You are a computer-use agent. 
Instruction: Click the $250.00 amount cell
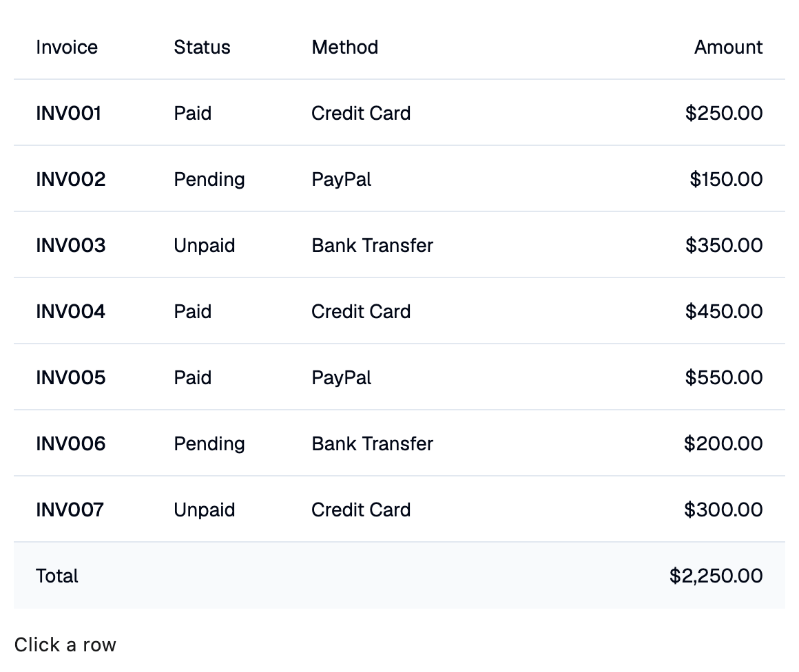[724, 113]
